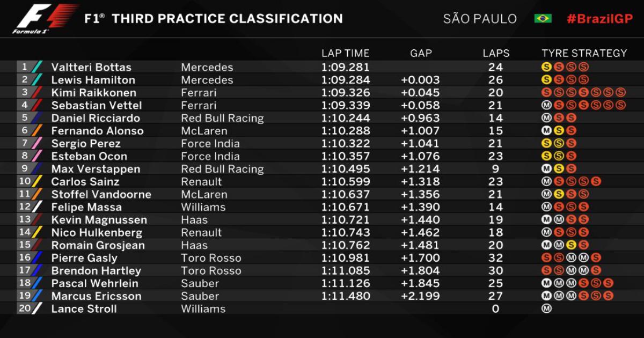Click Lance Stroll's medium tyre icon
644x338 pixels.
[547, 308]
